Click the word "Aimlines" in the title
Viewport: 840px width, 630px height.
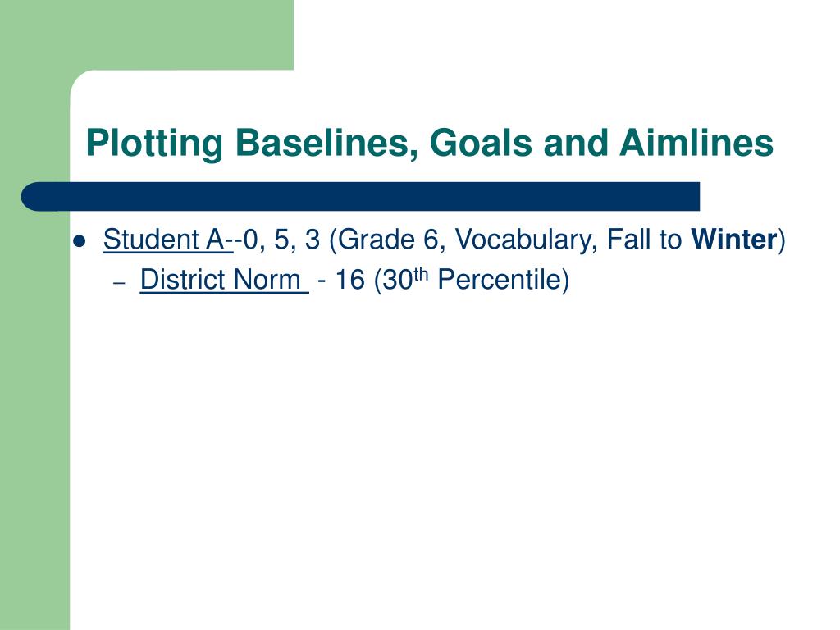click(x=696, y=143)
